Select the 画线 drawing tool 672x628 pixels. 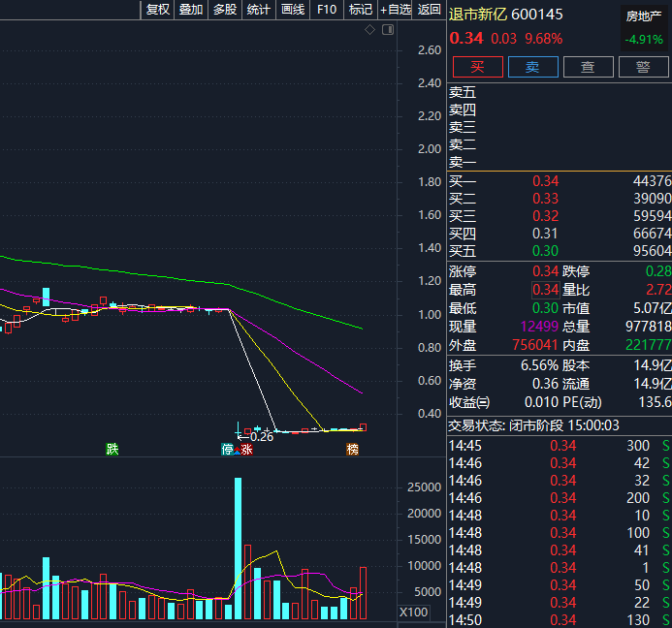293,10
